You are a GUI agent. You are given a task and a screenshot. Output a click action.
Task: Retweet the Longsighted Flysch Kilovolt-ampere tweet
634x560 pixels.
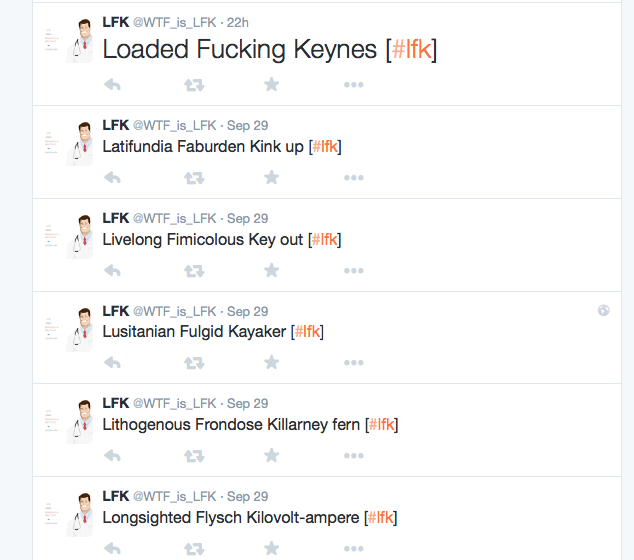(194, 549)
